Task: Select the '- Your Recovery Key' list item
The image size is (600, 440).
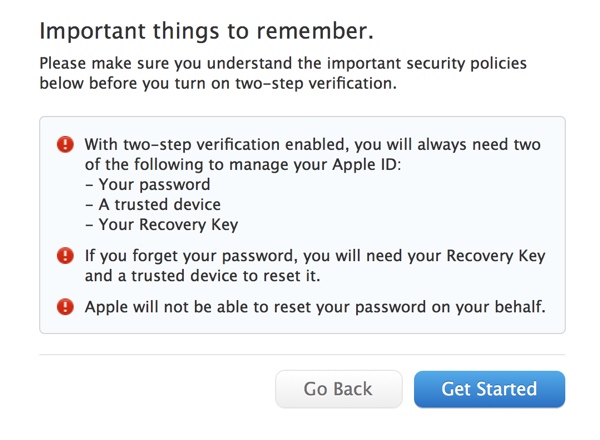Action: tap(161, 225)
